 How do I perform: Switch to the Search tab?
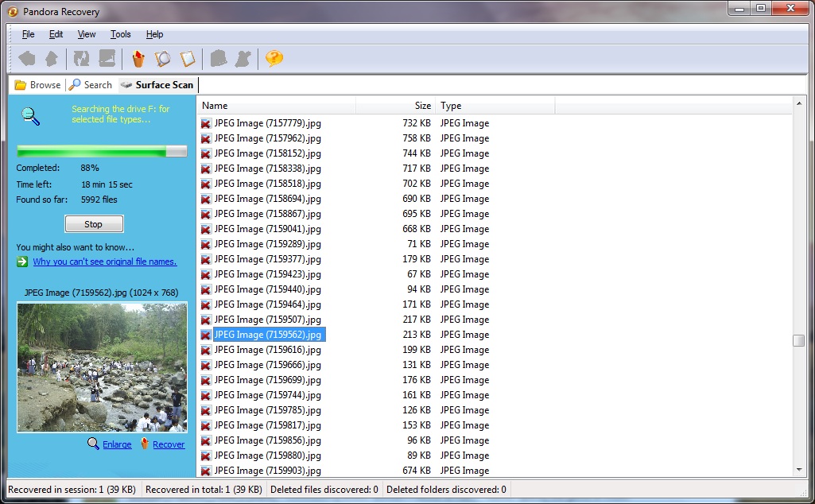tap(90, 85)
